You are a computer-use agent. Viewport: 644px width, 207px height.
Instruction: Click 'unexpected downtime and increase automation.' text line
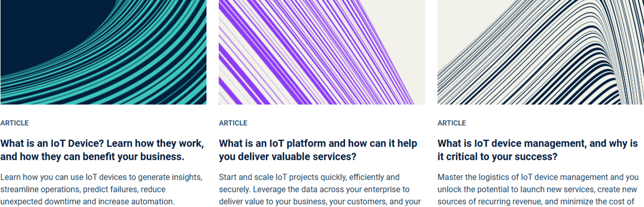[x=87, y=201]
